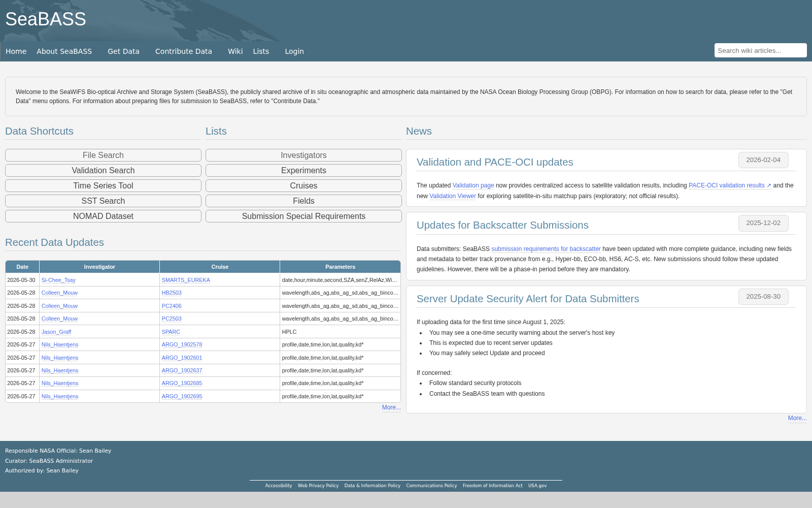The image size is (812, 508).
Task: Click More link under News
Action: [797, 418]
